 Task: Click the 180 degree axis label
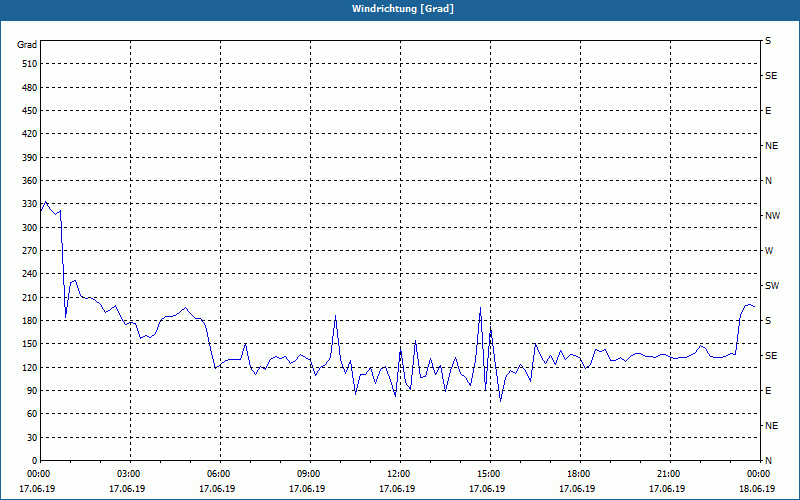pyautogui.click(x=30, y=321)
